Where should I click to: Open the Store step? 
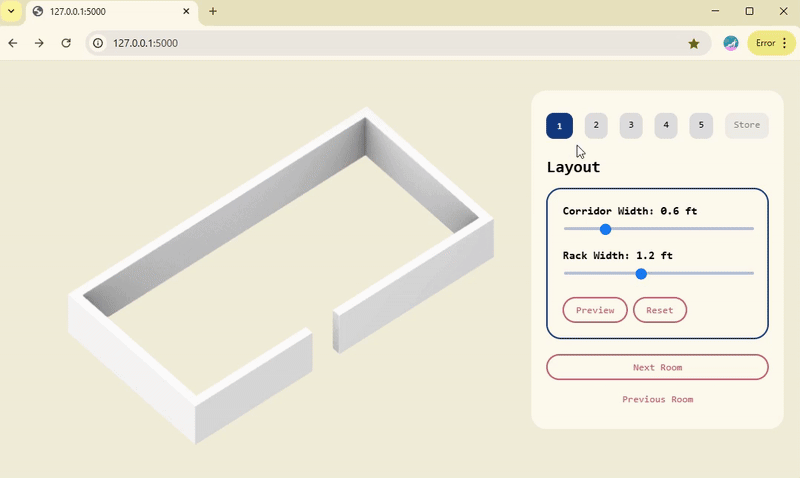pyautogui.click(x=746, y=125)
